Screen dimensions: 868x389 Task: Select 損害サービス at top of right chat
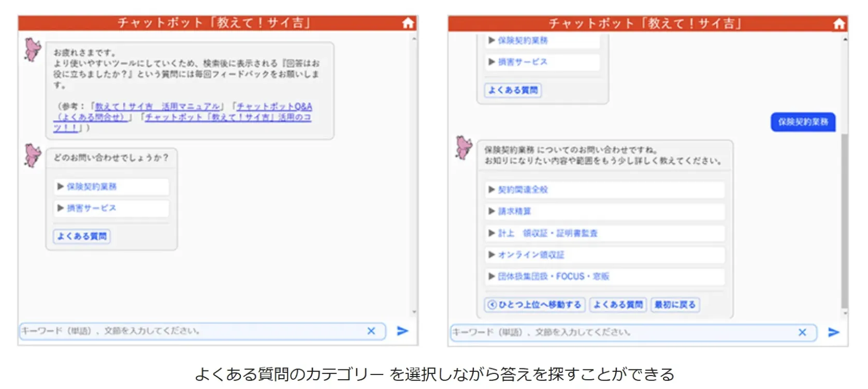(x=542, y=62)
